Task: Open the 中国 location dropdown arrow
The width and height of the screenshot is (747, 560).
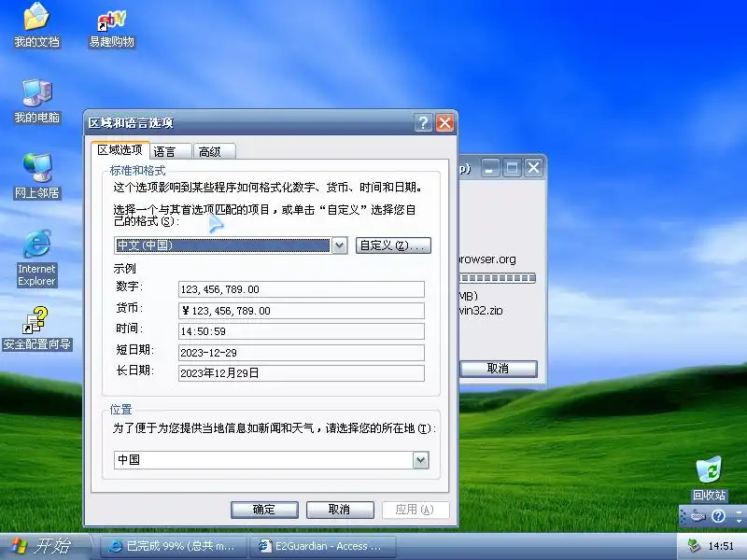Action: pos(421,460)
